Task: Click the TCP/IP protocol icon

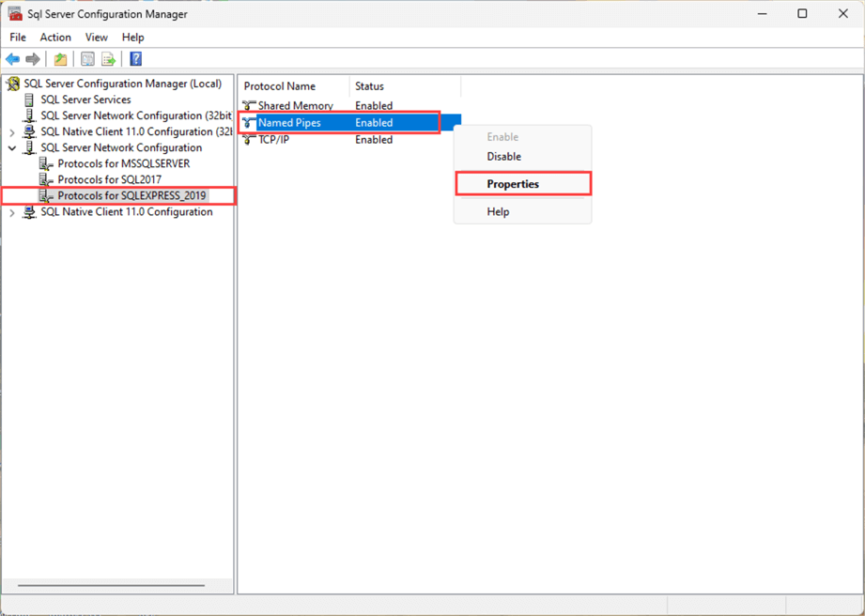Action: (249, 140)
